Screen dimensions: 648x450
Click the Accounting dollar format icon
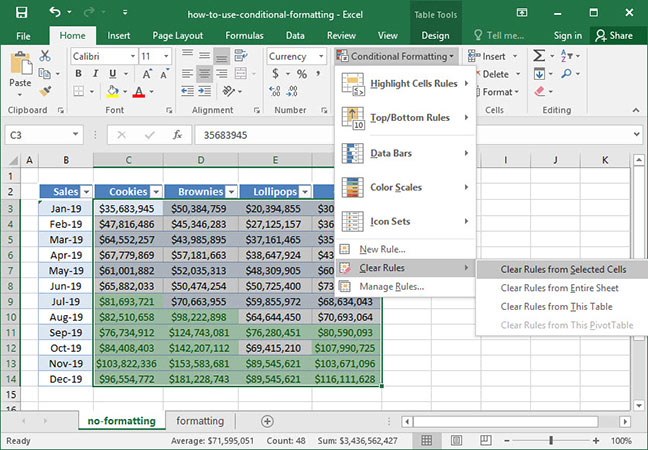(275, 74)
